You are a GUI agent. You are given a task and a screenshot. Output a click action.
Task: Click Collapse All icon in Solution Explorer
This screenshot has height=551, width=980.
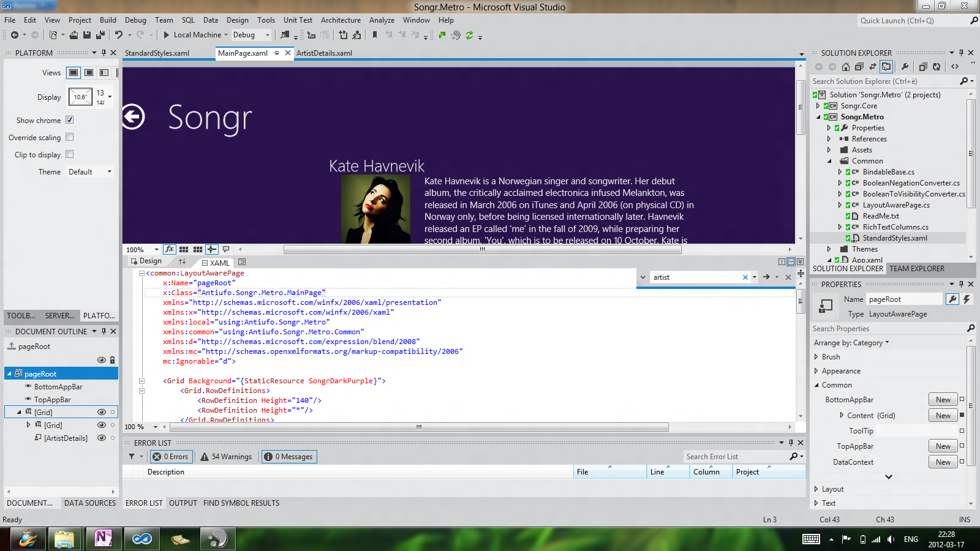point(859,67)
